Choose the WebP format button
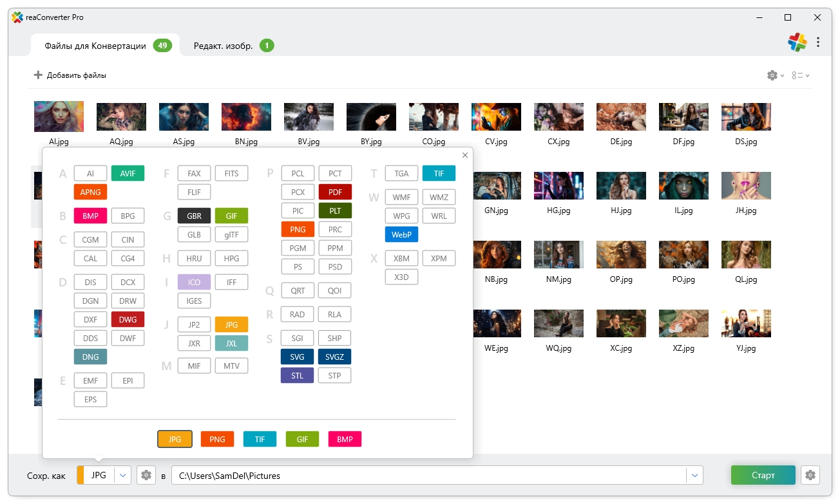 pos(401,234)
